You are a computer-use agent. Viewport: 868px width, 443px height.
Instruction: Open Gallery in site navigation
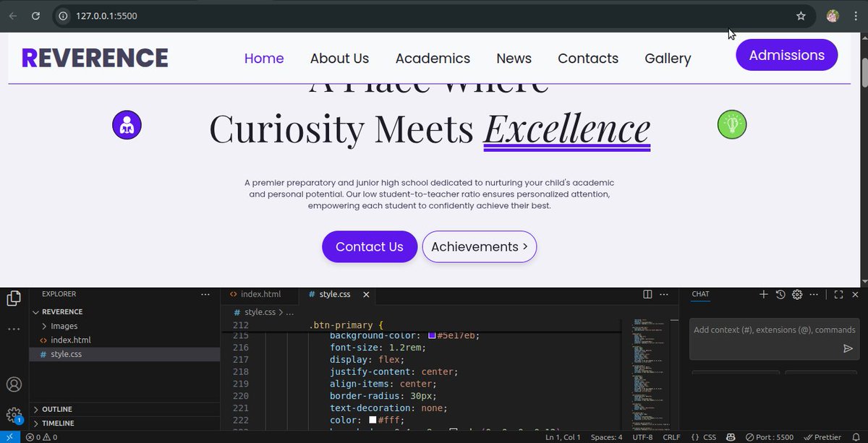(x=668, y=59)
